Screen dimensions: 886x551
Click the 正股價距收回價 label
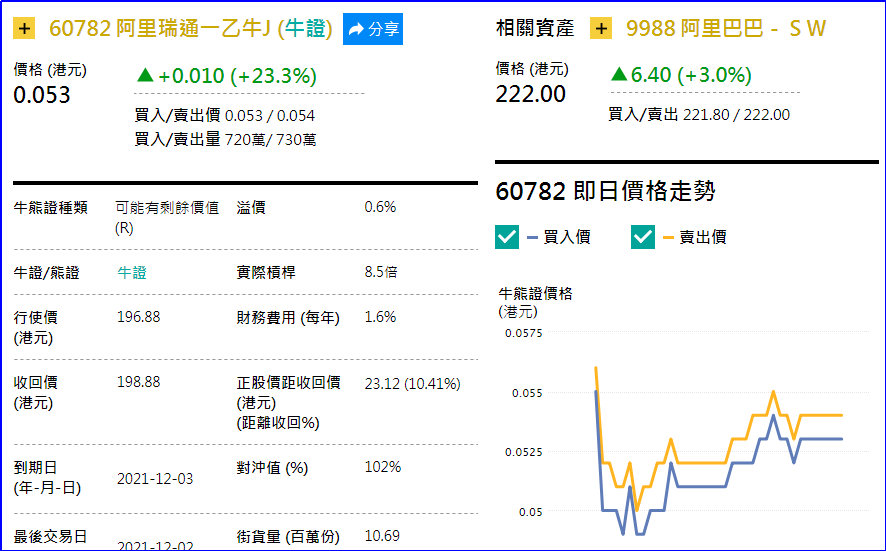point(288,383)
